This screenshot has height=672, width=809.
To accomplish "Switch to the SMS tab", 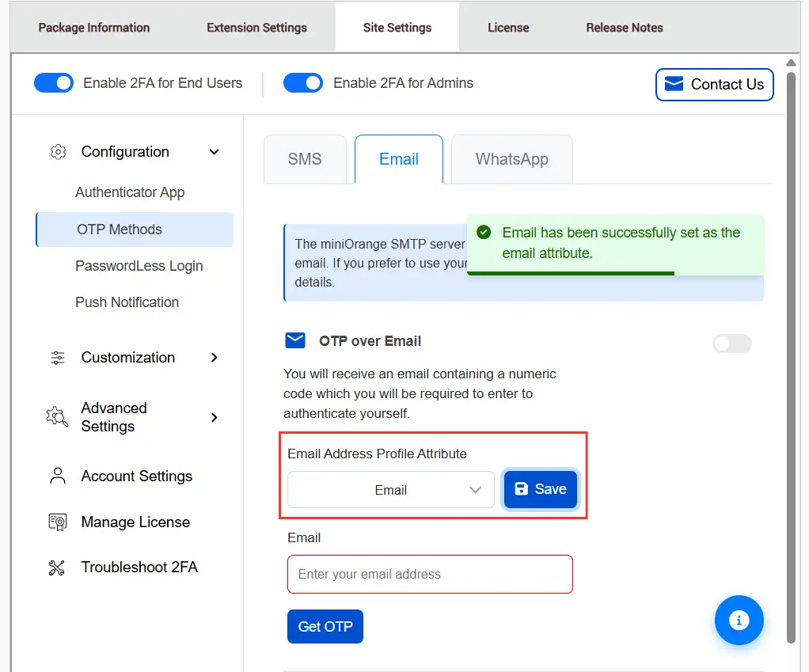I will coord(305,158).
